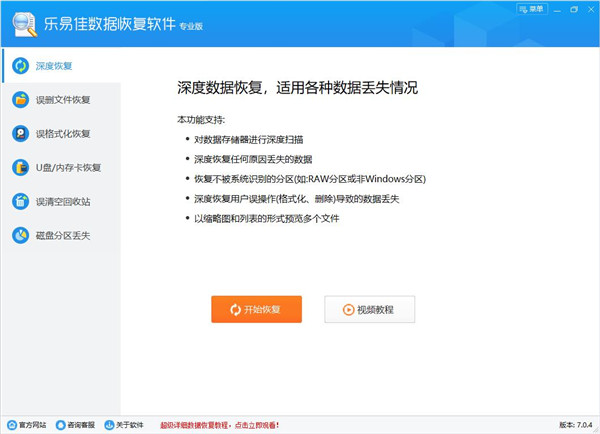
Task: Click the 误删文件恢复 folder icon
Action: (20, 100)
